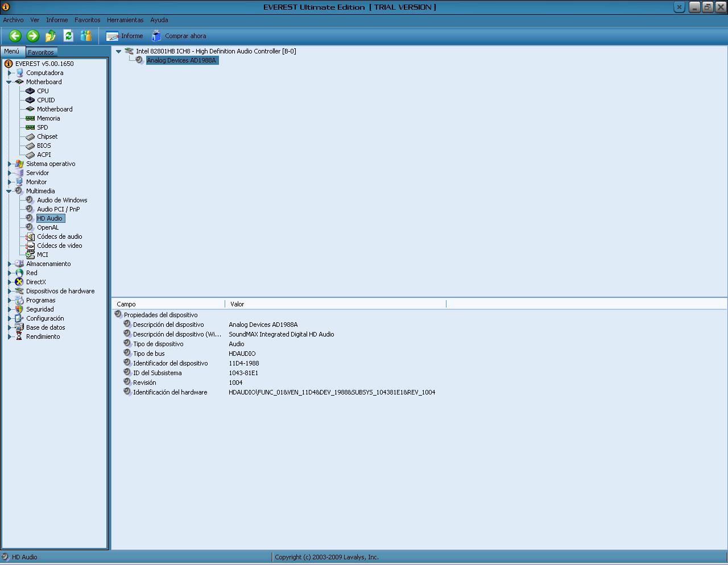
Task: Open the Ayuda menu
Action: pos(159,20)
